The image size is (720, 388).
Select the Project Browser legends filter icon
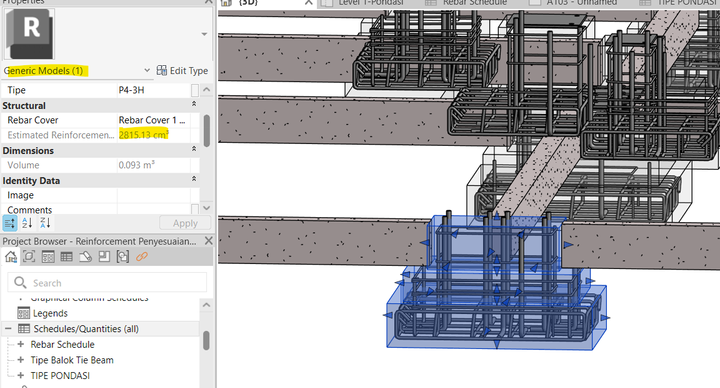(x=48, y=256)
